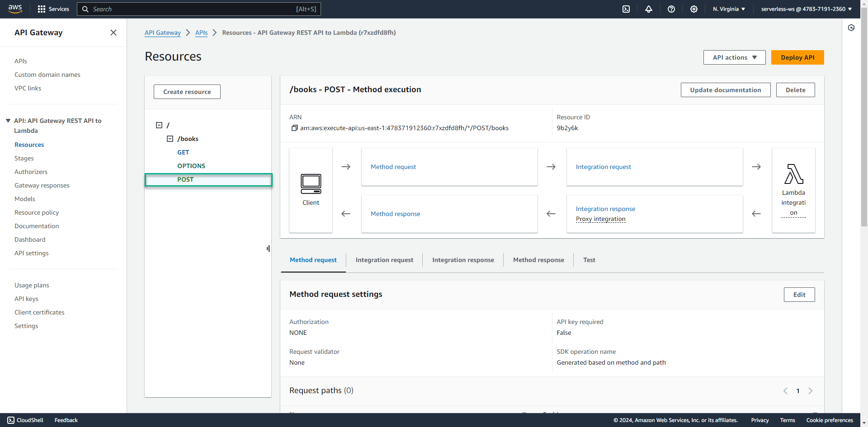
Task: Click Deploy API button
Action: tap(797, 57)
